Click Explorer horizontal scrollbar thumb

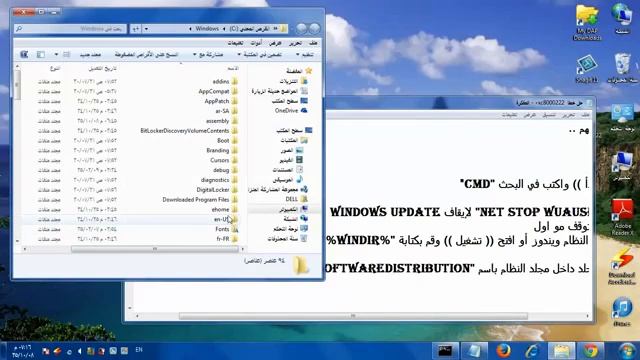click(x=155, y=249)
